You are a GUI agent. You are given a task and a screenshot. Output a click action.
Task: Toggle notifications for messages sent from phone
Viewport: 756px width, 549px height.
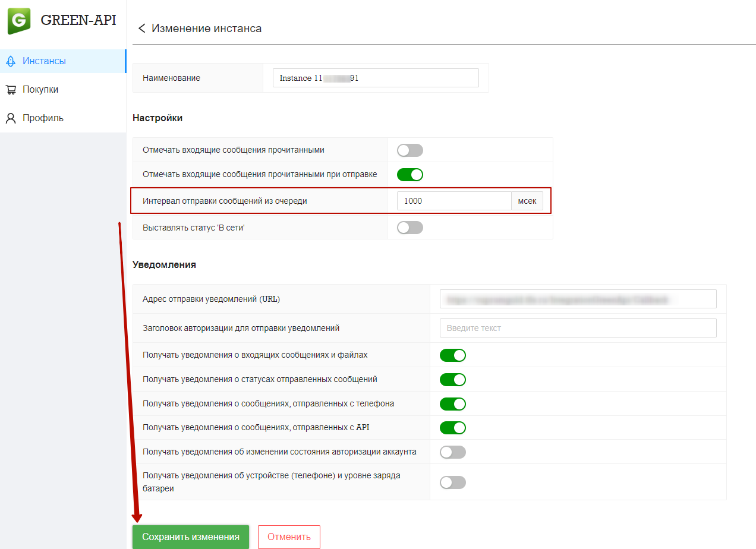tap(453, 404)
